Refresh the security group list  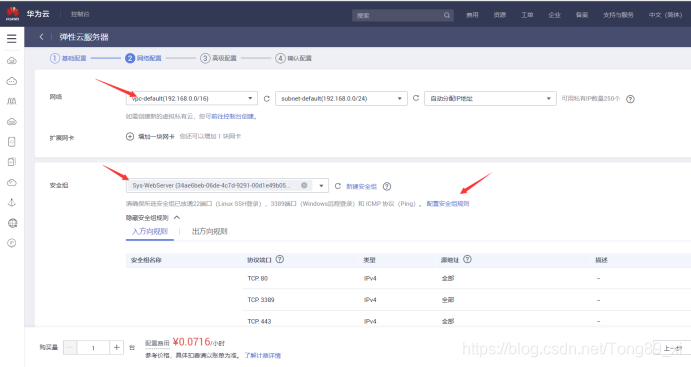tap(338, 186)
